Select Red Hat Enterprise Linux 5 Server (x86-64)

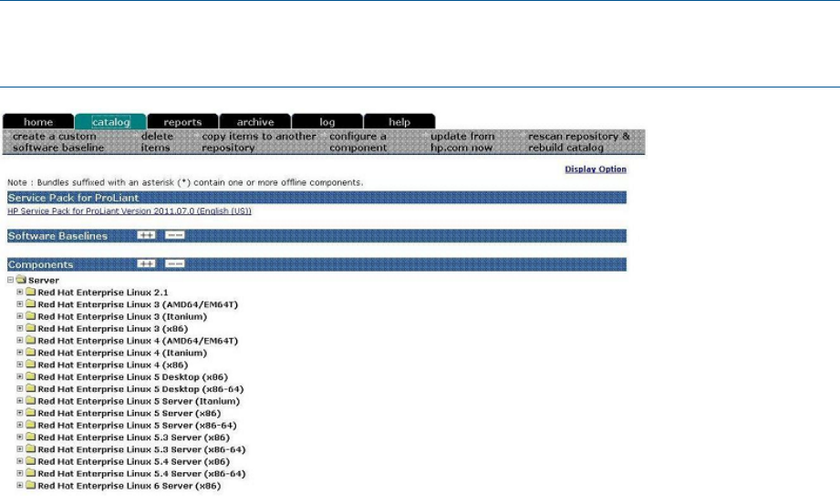[137, 426]
